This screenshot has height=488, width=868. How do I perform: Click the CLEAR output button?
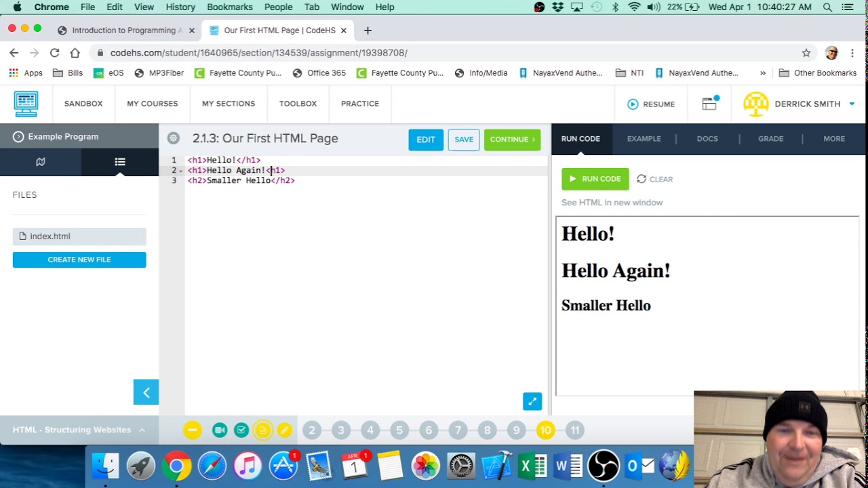click(655, 179)
